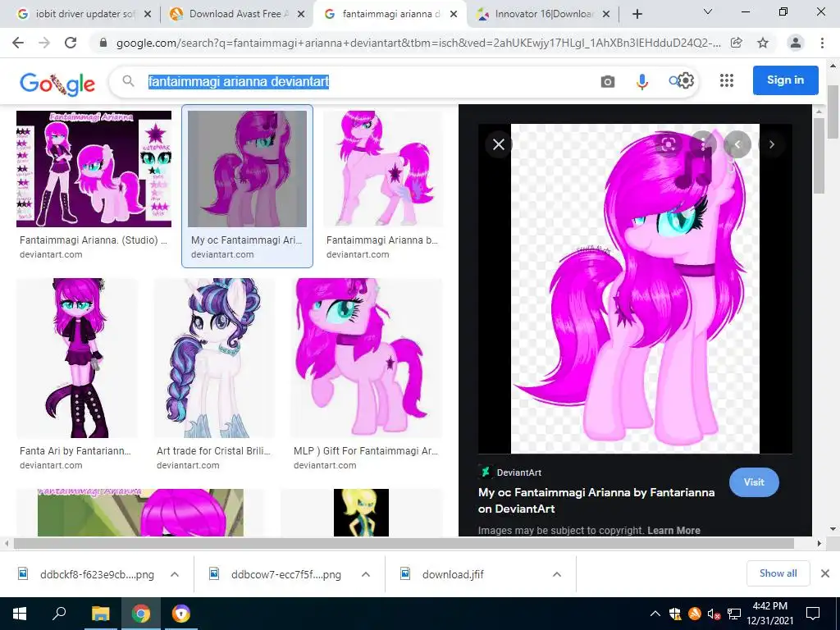
Task: Bookmark this page with the star icon
Action: [x=763, y=43]
